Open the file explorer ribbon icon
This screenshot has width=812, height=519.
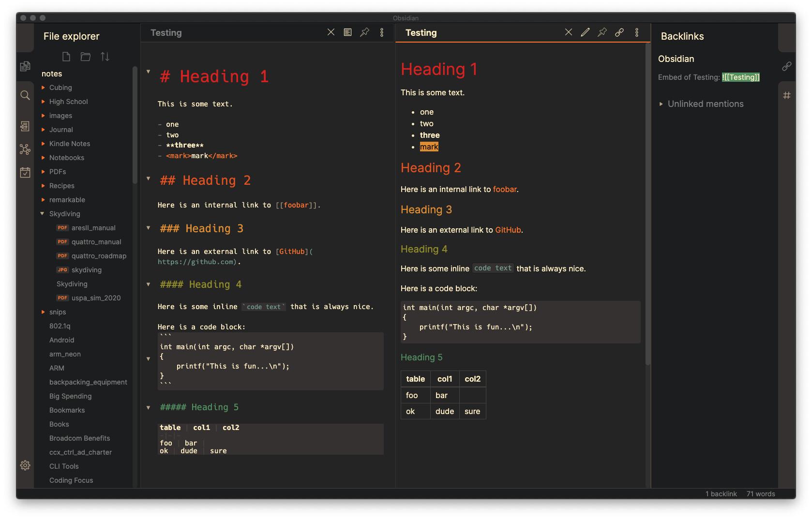pos(25,66)
